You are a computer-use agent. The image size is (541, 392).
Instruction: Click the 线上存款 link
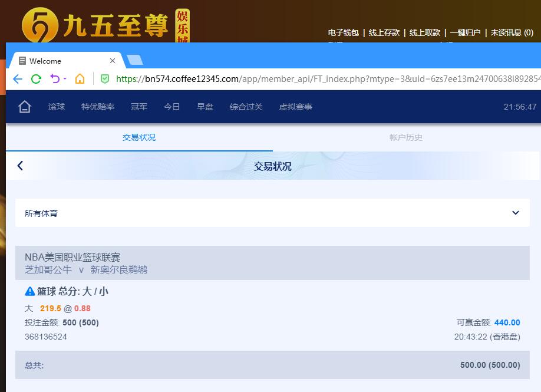(384, 32)
